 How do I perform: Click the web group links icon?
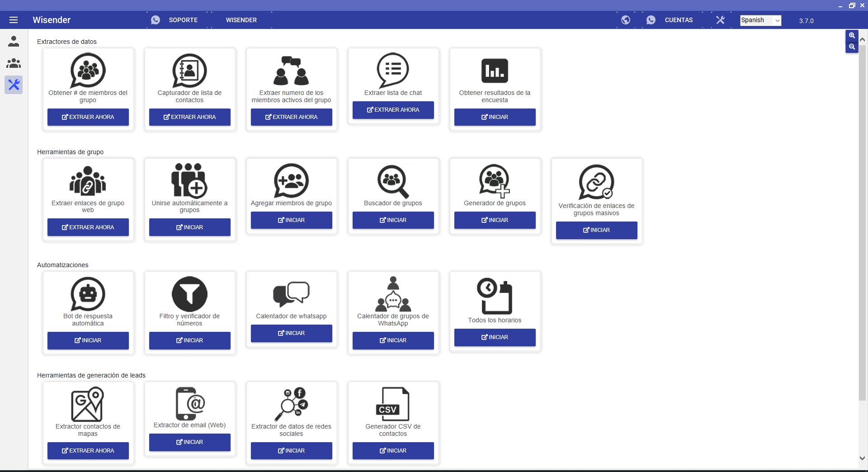pyautogui.click(x=88, y=181)
